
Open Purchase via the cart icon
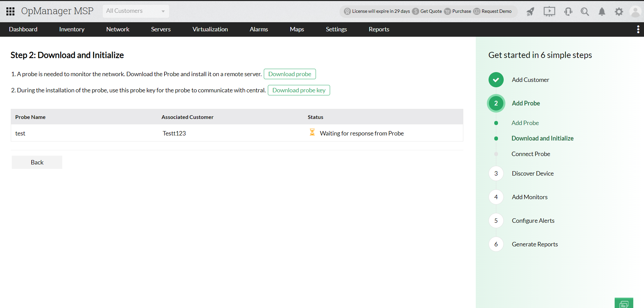tap(448, 11)
